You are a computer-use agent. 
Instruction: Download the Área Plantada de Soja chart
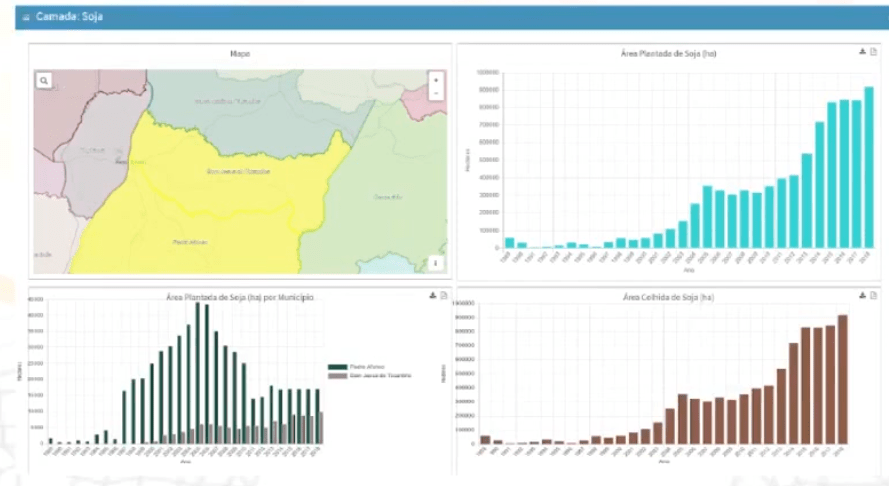(862, 52)
